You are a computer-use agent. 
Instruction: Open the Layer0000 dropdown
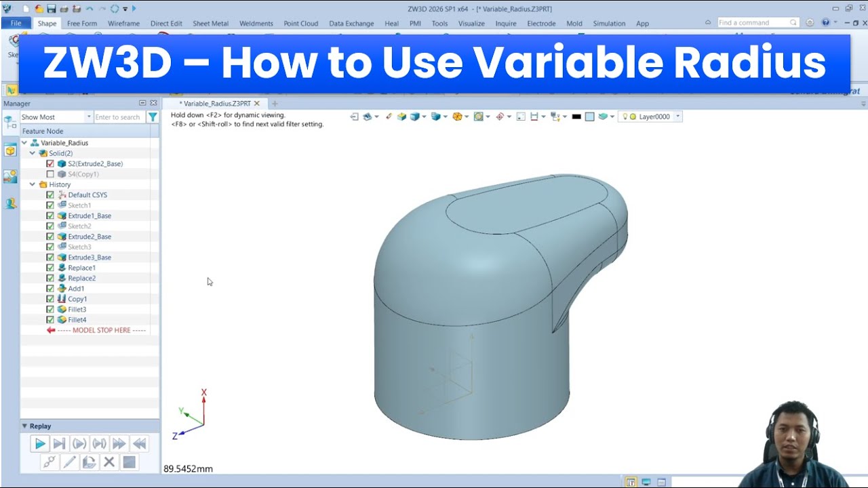click(x=678, y=117)
